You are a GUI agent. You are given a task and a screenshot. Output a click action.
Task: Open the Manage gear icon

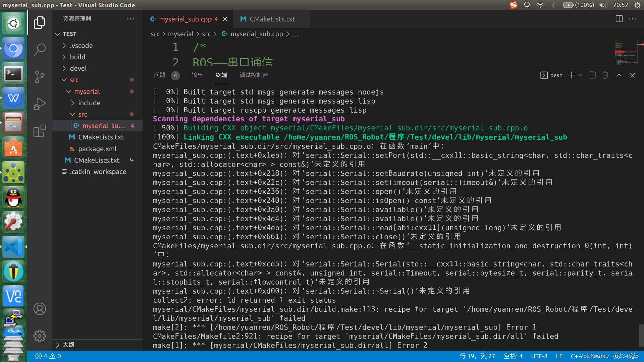(40, 336)
